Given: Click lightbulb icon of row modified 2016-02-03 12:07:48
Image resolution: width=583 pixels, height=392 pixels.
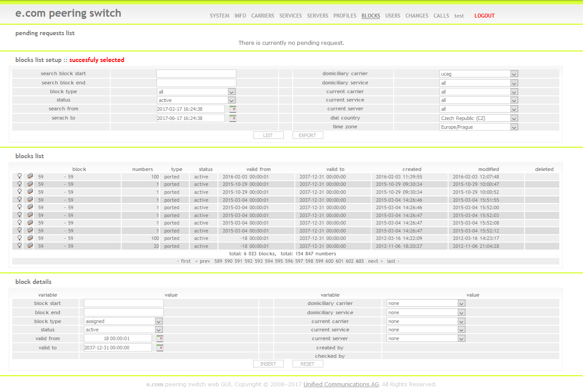Looking at the screenshot, I should click(x=19, y=176).
